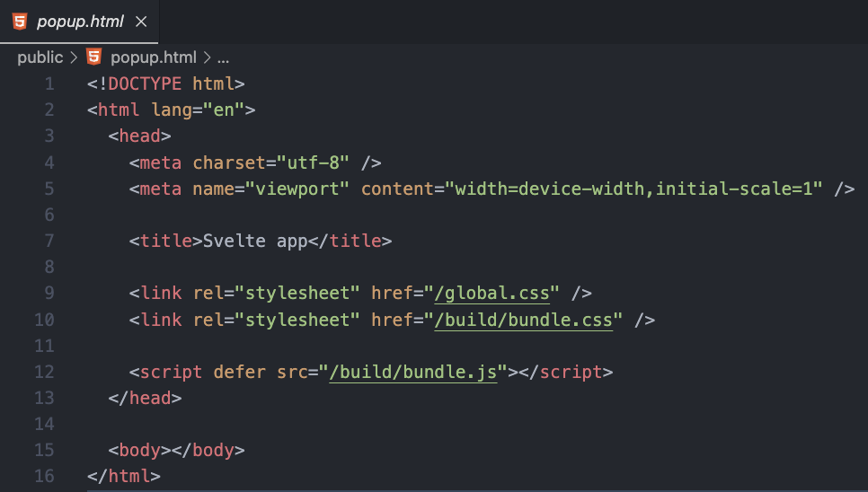Close the popup.html tab

coord(141,22)
